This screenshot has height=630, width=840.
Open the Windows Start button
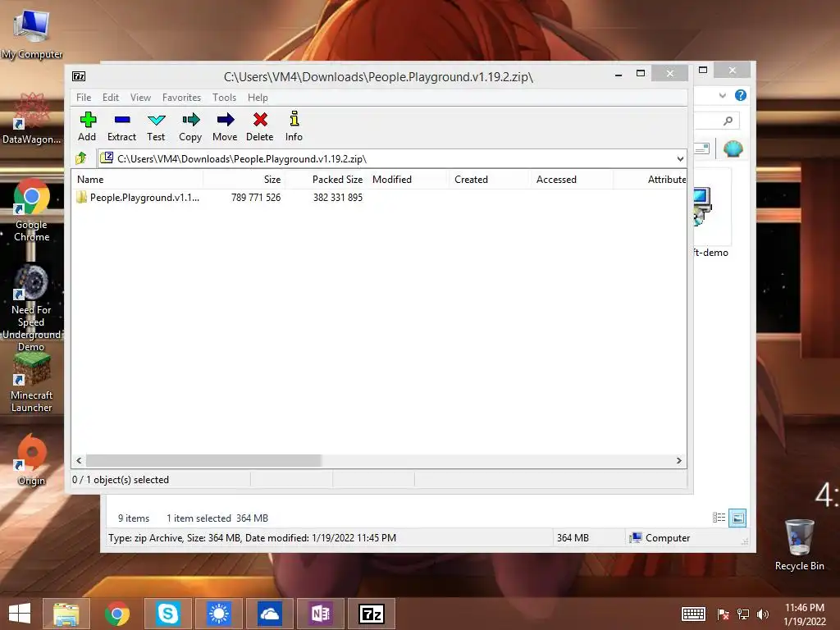[20, 614]
